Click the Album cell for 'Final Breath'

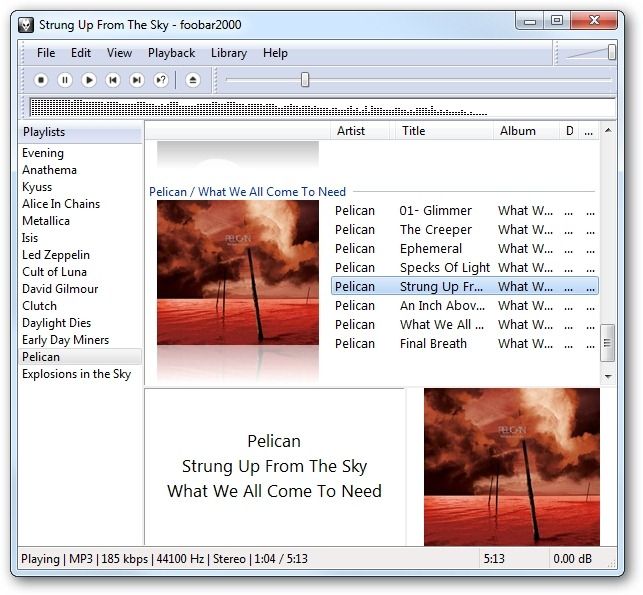(525, 343)
